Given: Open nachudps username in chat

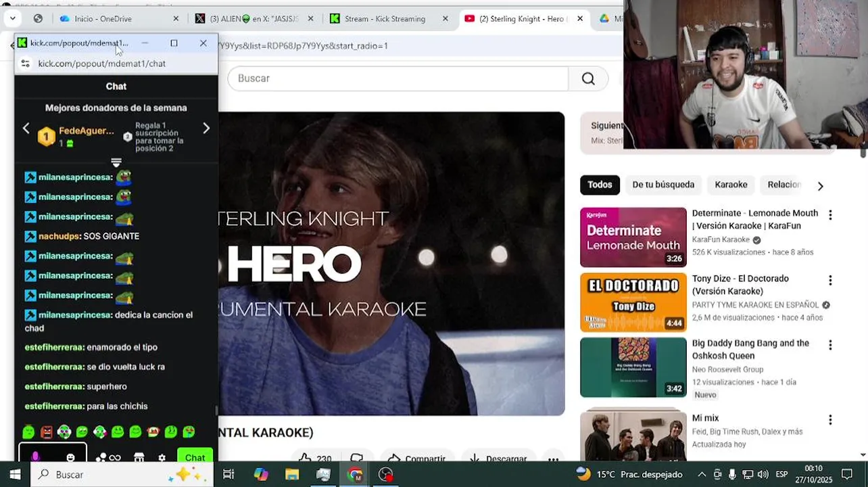Looking at the screenshot, I should [59, 236].
